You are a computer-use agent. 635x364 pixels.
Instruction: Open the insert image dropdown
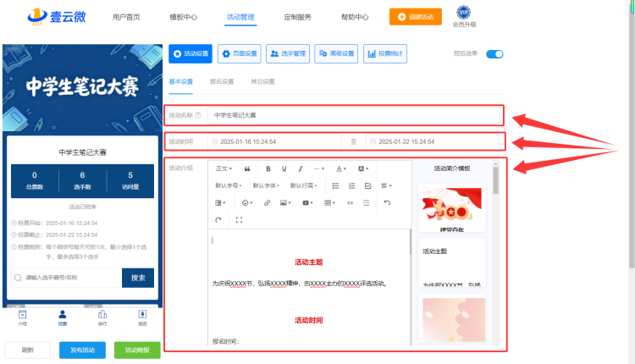pyautogui.click(x=285, y=203)
